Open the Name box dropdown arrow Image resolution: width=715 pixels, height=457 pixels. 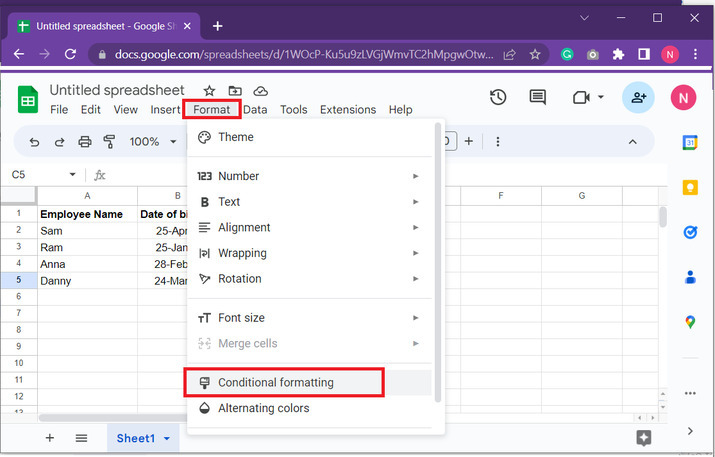pos(72,175)
